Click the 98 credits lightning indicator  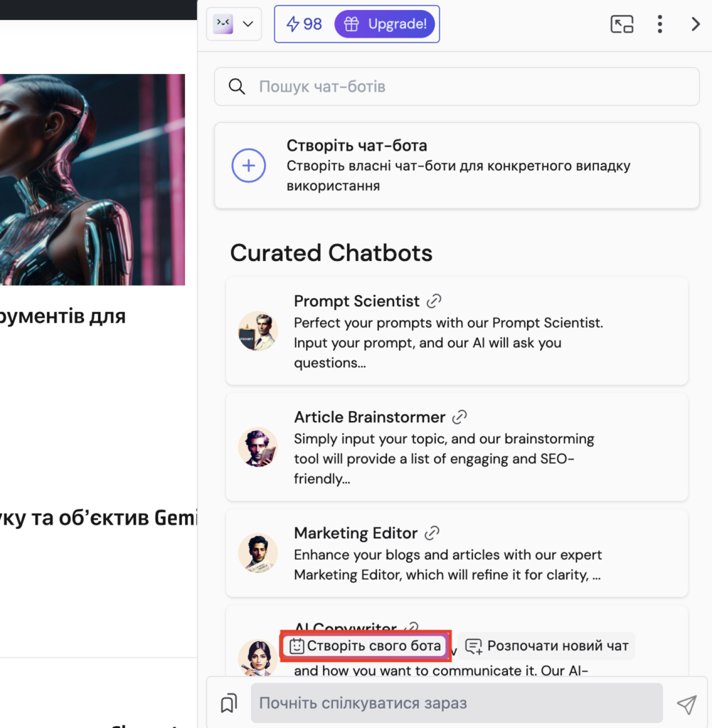pyautogui.click(x=304, y=24)
